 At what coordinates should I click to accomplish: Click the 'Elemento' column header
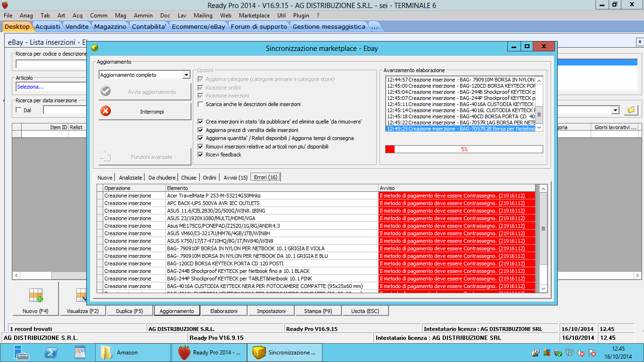[272, 188]
